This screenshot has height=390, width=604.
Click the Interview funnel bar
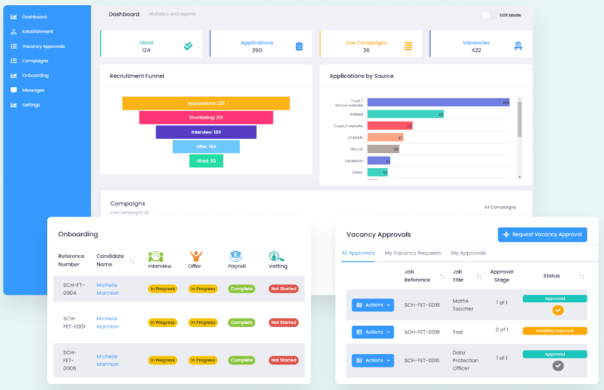tap(206, 132)
